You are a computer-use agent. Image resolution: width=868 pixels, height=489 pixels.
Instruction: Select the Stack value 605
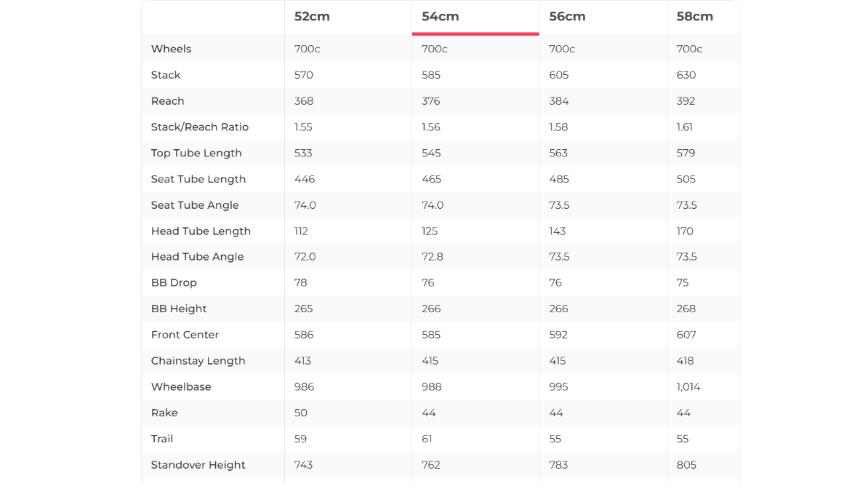click(x=559, y=75)
